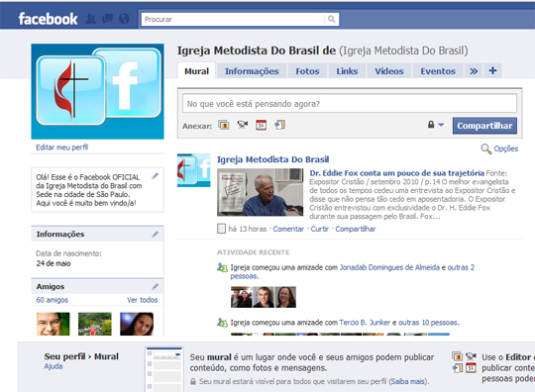Click Compartilhar link under the post

(356, 229)
